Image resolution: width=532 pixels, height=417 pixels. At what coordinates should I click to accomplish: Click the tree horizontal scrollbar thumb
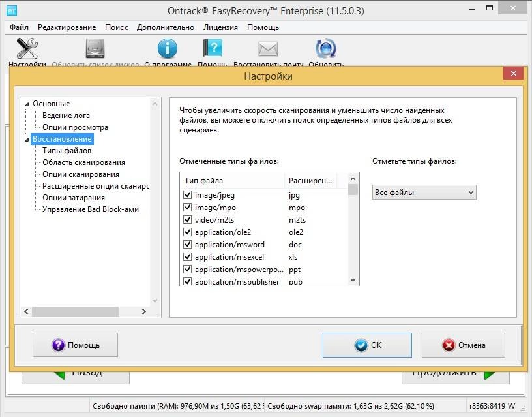tap(76, 311)
